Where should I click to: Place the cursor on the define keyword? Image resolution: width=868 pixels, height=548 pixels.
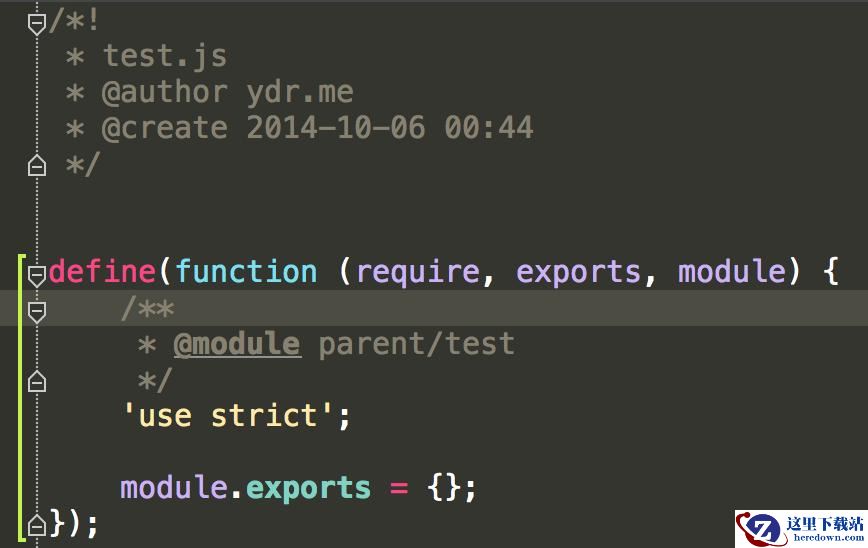click(x=102, y=271)
